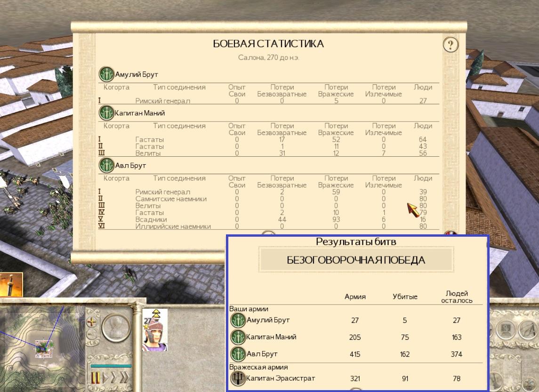Select the Всадники unit row
This screenshot has height=392, width=539.
click(x=268, y=220)
